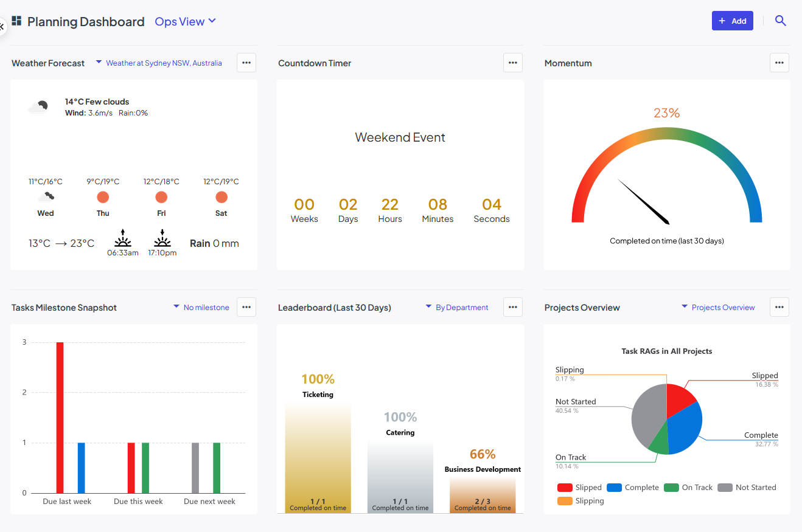Collapse the sidebar with the left-edge arrow

click(x=2, y=27)
